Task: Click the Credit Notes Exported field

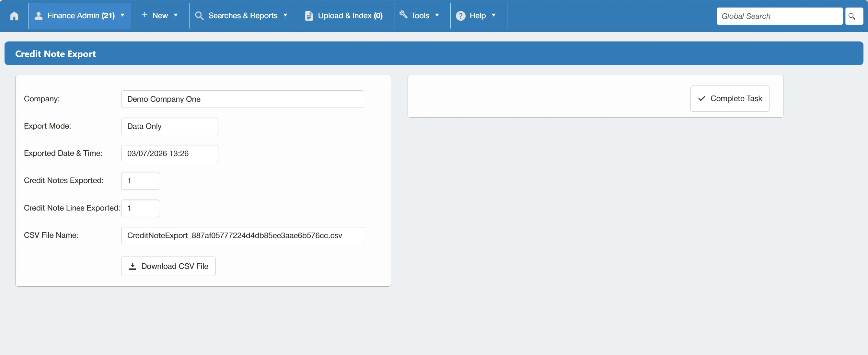Action: (x=140, y=181)
